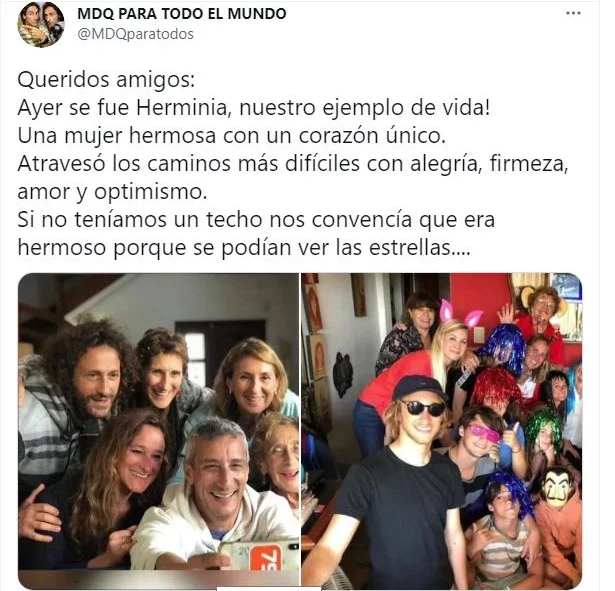615x591 pixels.
Task: Click the green tinsel wig
Action: click(543, 429)
